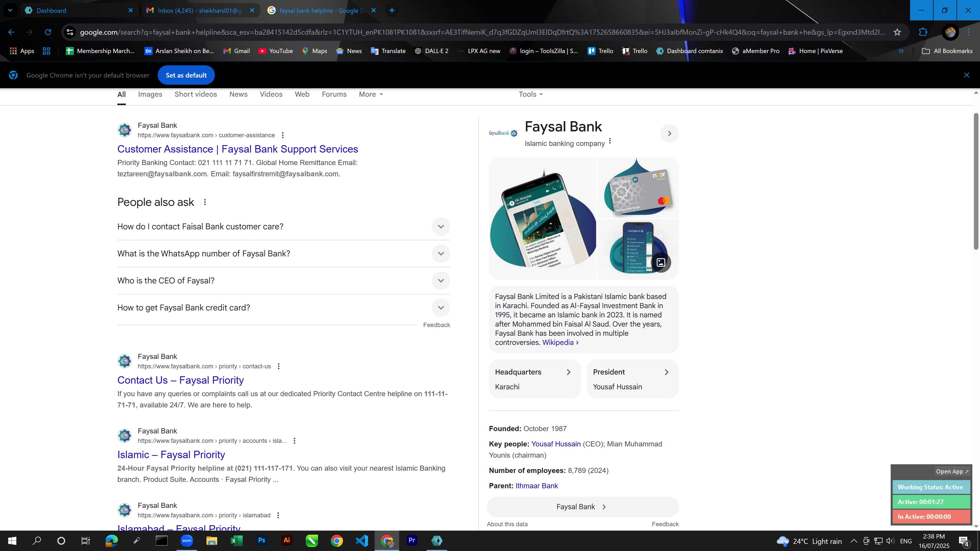The height and width of the screenshot is (551, 980).
Task: Open the DALL·E 2 bookmark
Action: click(431, 51)
